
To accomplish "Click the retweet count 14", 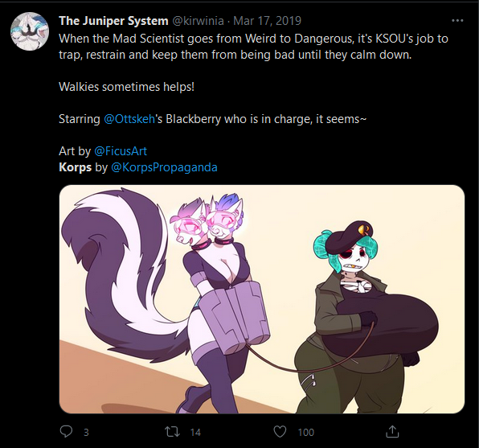I will (x=195, y=432).
